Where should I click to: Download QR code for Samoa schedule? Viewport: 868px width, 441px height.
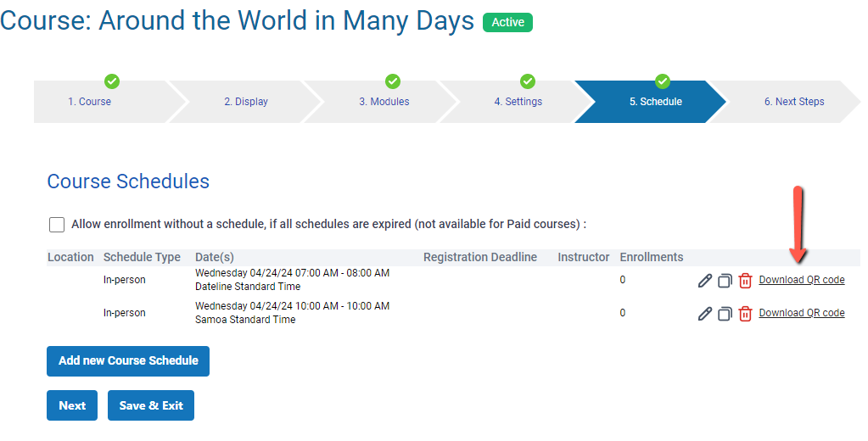tap(802, 313)
